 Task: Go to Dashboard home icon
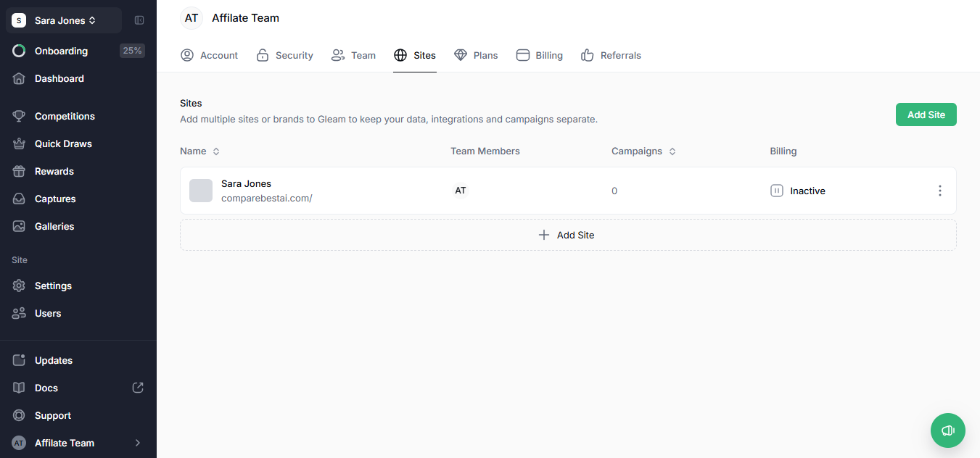(19, 78)
